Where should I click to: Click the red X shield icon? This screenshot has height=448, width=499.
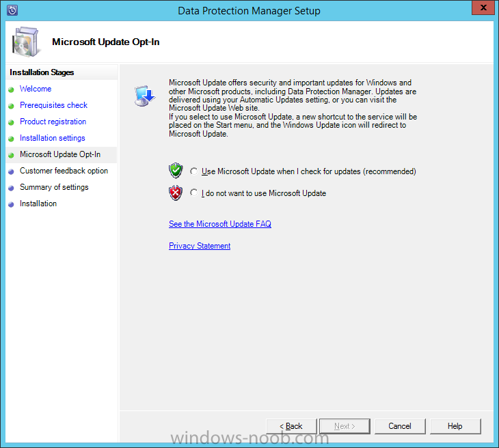click(x=176, y=193)
